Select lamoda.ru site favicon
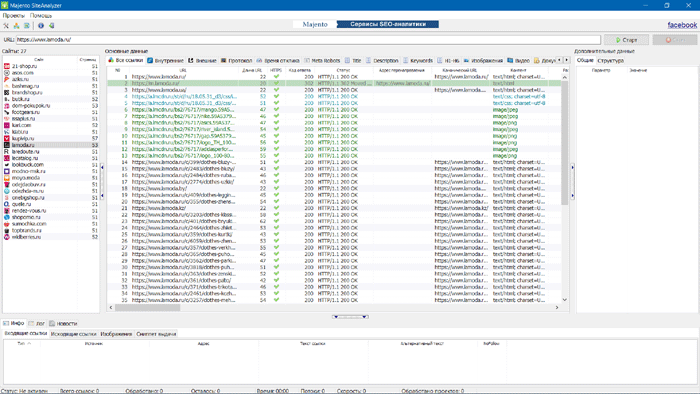700x394 pixels. point(7,145)
